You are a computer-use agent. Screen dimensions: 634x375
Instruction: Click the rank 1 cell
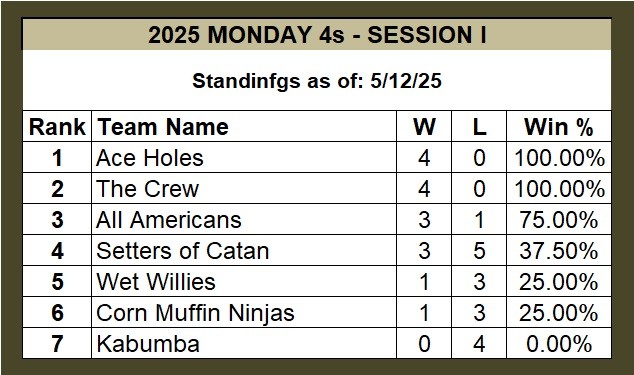tap(57, 157)
